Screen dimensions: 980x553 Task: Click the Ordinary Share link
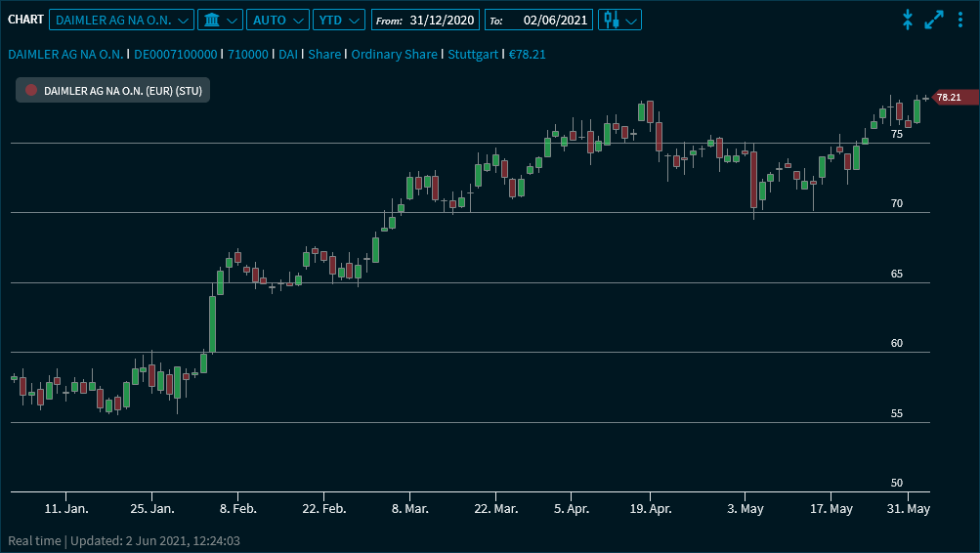click(x=395, y=55)
